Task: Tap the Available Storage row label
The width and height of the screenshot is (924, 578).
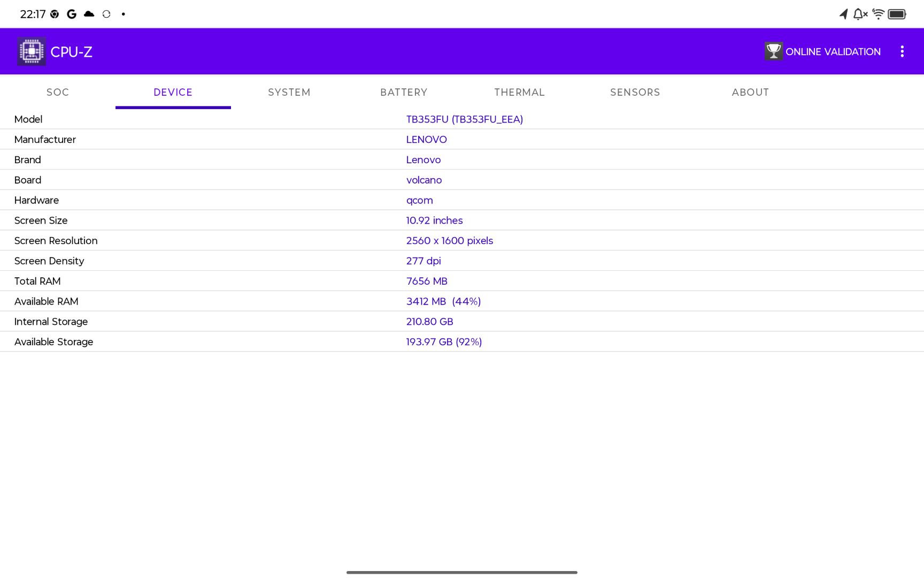Action: coord(53,342)
